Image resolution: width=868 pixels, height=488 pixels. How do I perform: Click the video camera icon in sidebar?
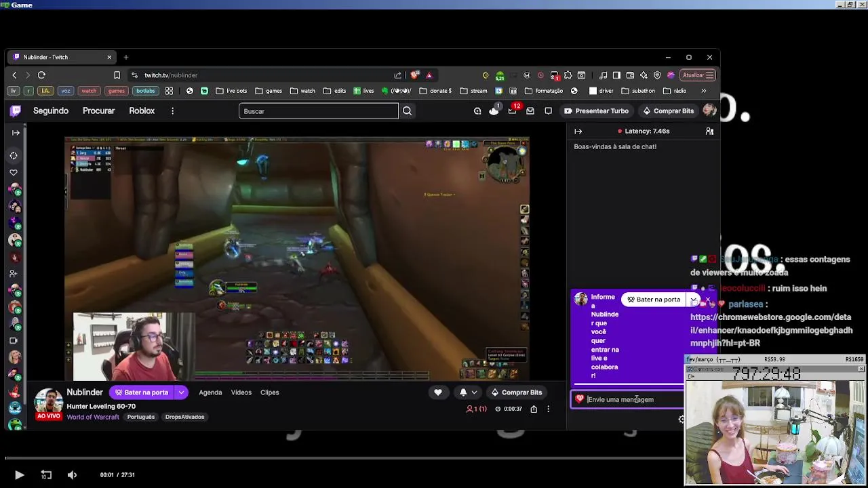tap(14, 341)
